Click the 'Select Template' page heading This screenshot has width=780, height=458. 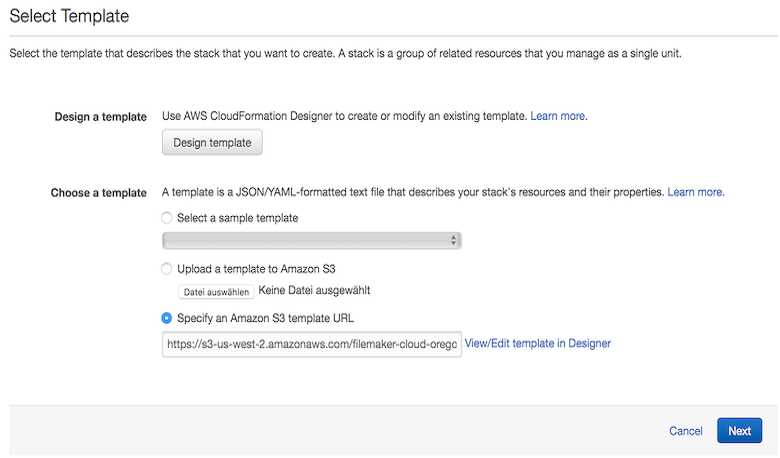point(69,16)
